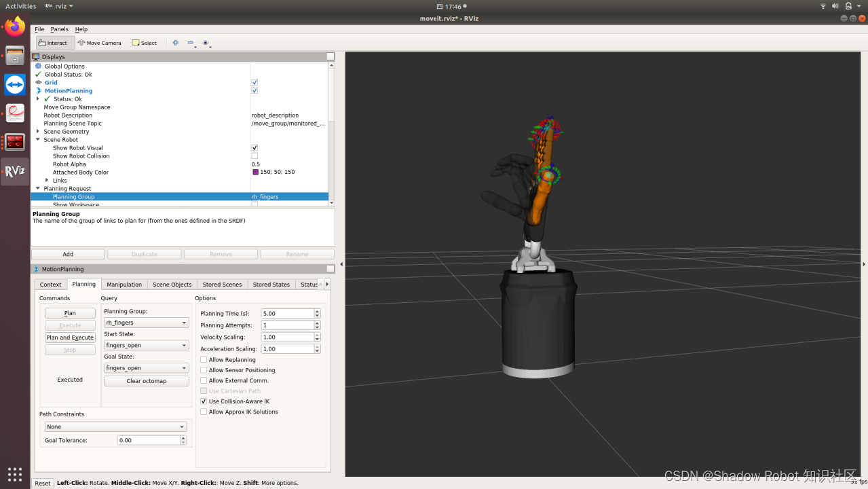The image size is (868, 489).
Task: Undock the MotionPlanning panel float button
Action: [x=330, y=269]
